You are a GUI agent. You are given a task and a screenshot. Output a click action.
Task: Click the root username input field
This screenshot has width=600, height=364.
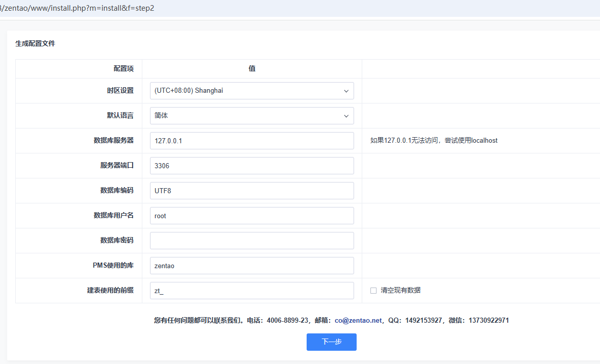(x=252, y=215)
